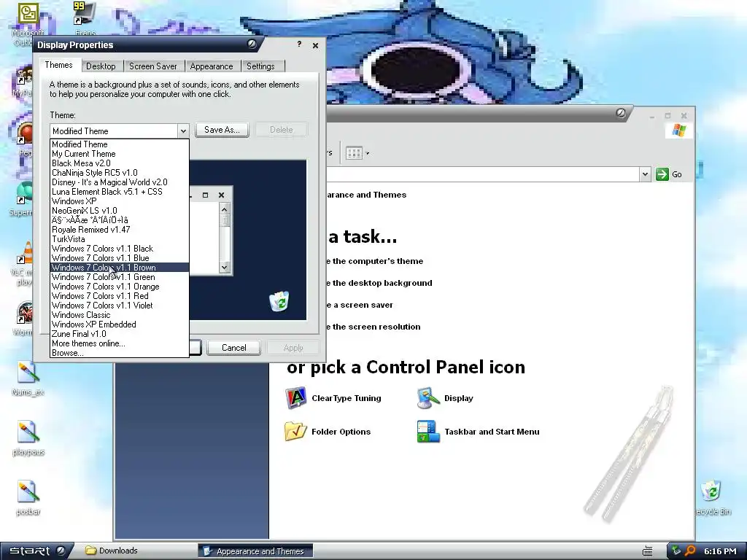Screen dimensions: 747x560
Task: Choose Windows Classic theme from list
Action: click(x=120, y=315)
